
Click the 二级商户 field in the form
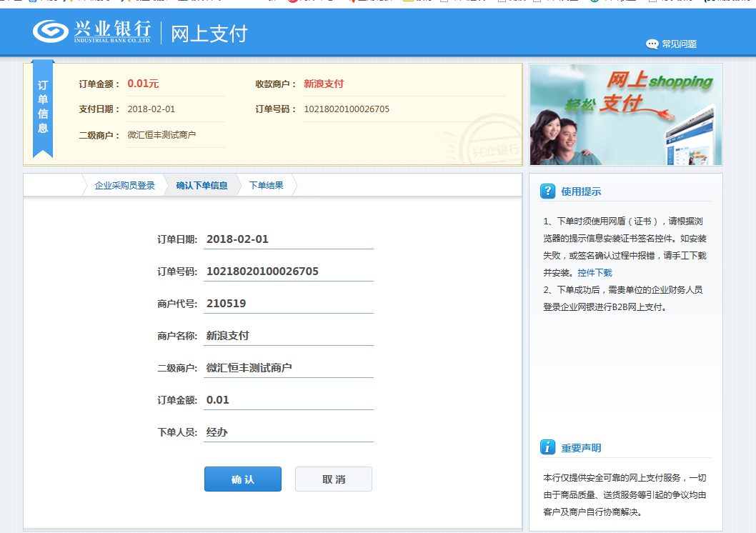[x=288, y=368]
